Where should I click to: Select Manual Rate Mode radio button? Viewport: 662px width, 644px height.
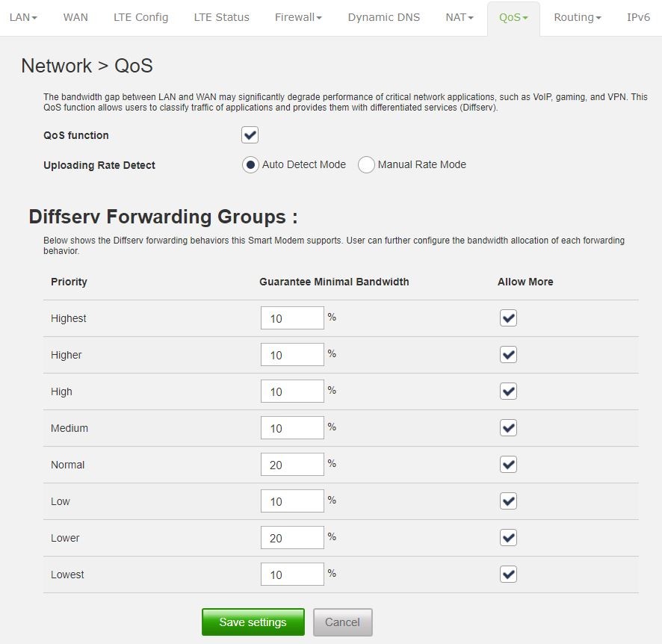click(x=366, y=164)
